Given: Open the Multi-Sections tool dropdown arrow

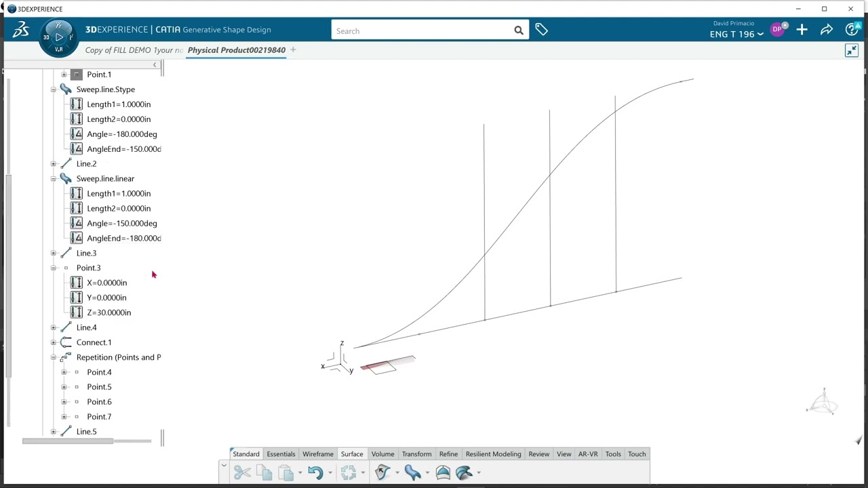Looking at the screenshot, I should click(x=478, y=473).
